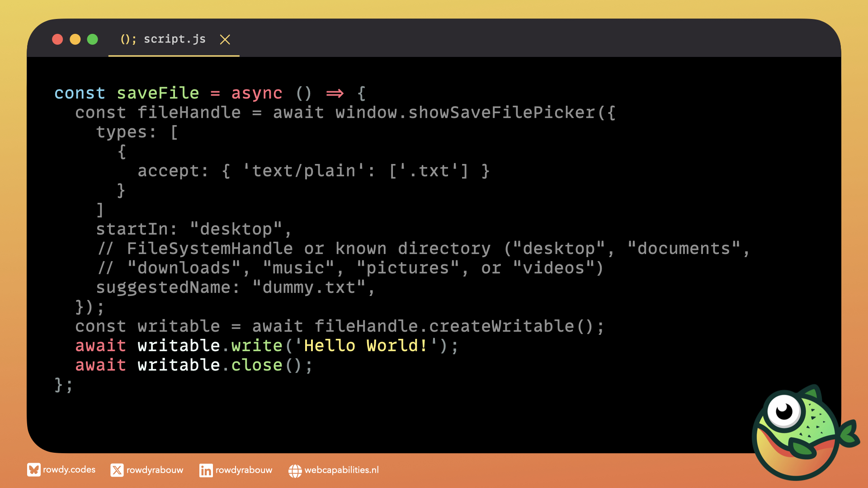The height and width of the screenshot is (488, 868).
Task: Click the showSaveFilePicker method call
Action: pyautogui.click(x=502, y=113)
